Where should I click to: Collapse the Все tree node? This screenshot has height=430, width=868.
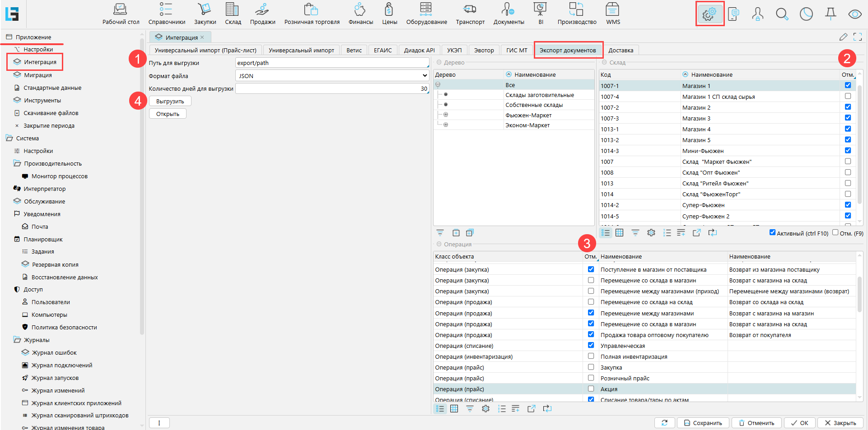(438, 85)
